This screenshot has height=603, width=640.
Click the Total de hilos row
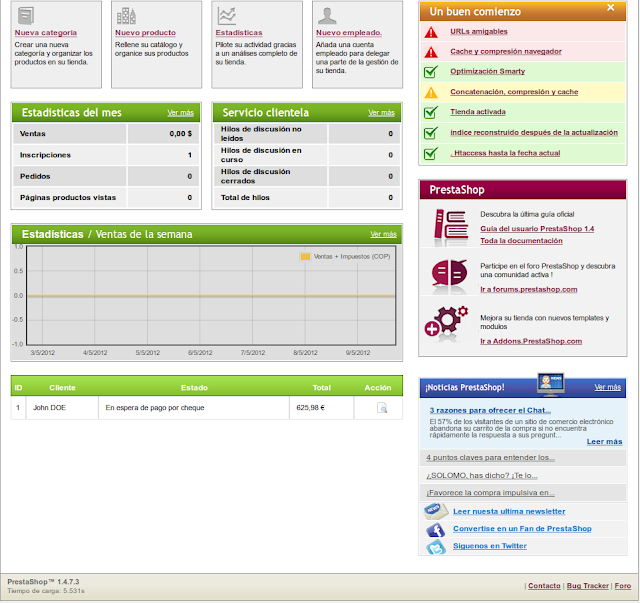[x=307, y=198]
